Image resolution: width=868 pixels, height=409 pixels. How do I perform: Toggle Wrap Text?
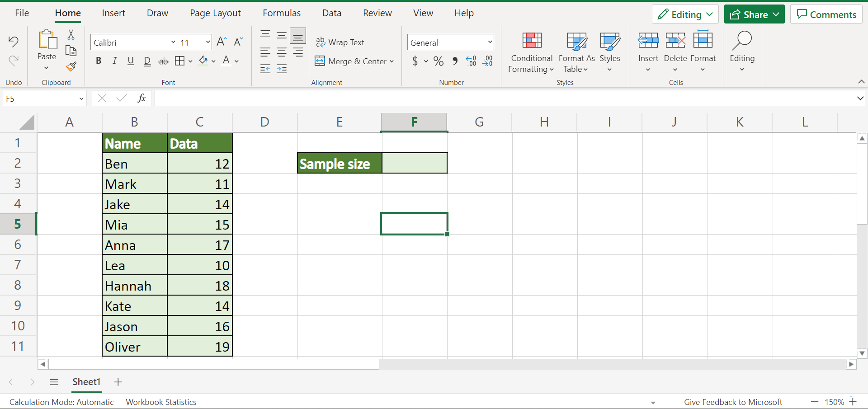tap(341, 42)
